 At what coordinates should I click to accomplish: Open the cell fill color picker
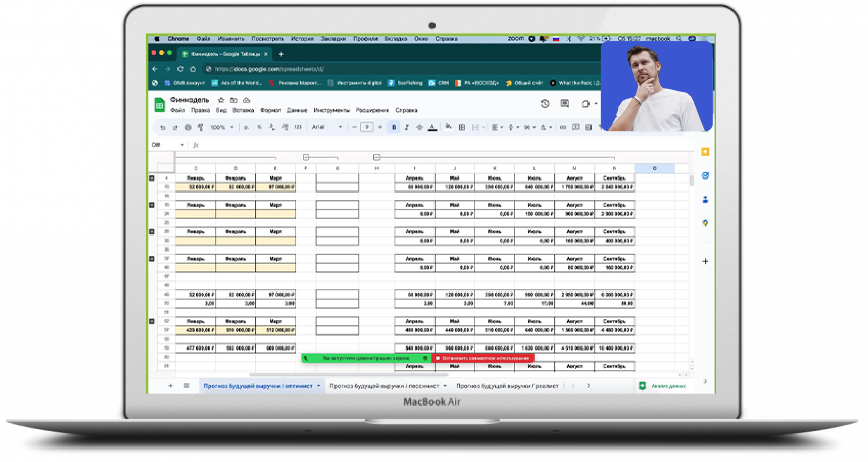point(448,127)
